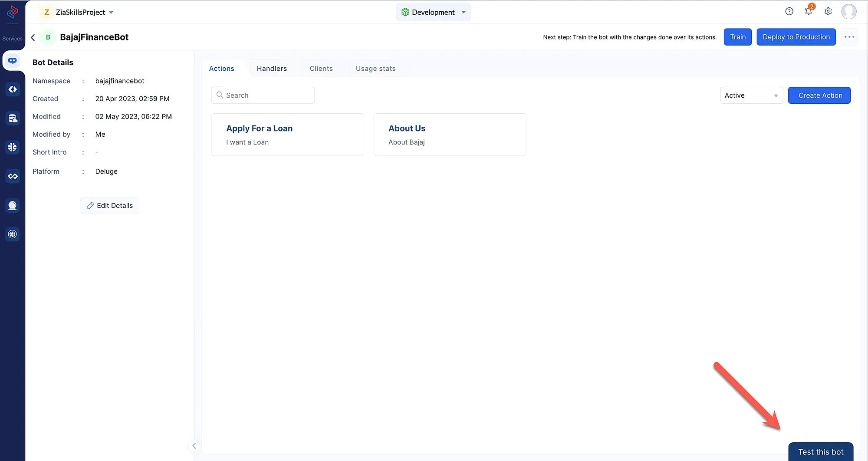
Task: Open the crystal ball service icon
Action: click(13, 205)
